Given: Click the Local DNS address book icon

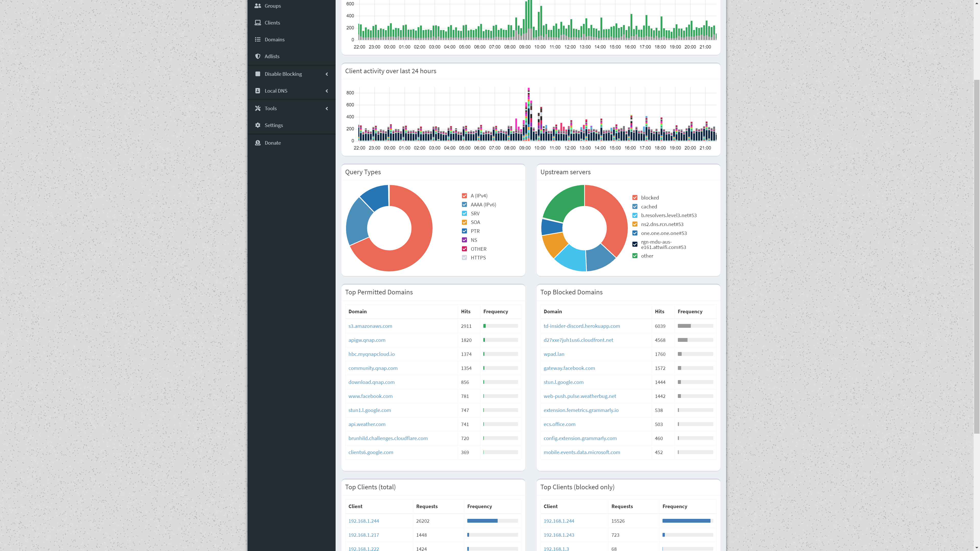Looking at the screenshot, I should pos(258,91).
